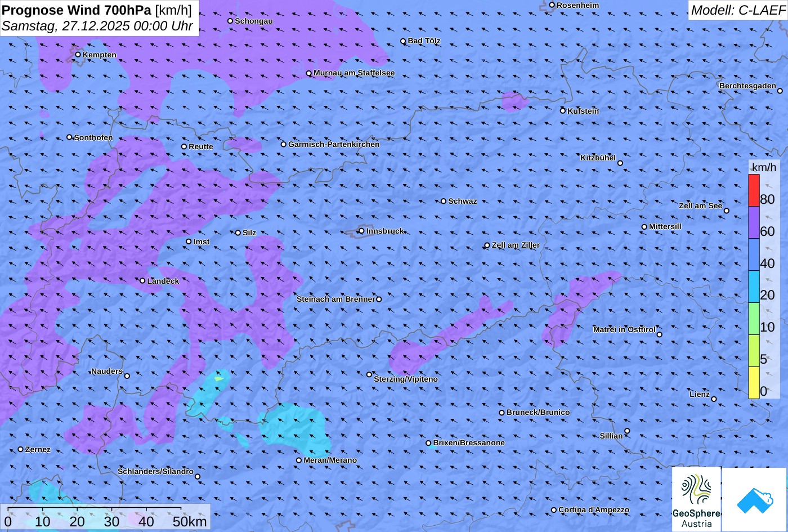Click the 'Murnau am Staffelsee' label text
The image size is (788, 532).
[354, 73]
